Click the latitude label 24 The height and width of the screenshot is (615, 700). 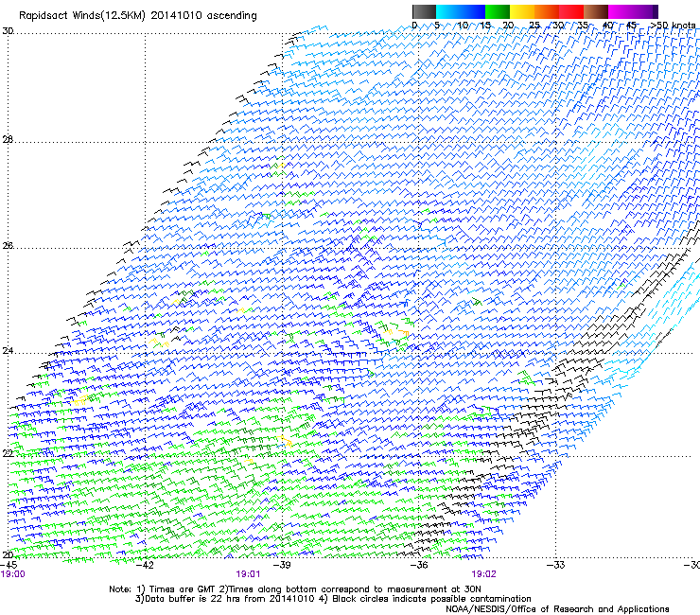[x=8, y=351]
